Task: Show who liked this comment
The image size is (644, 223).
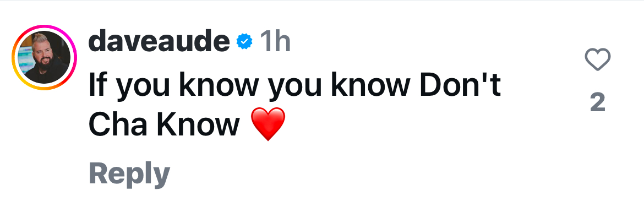Action: click(x=598, y=102)
